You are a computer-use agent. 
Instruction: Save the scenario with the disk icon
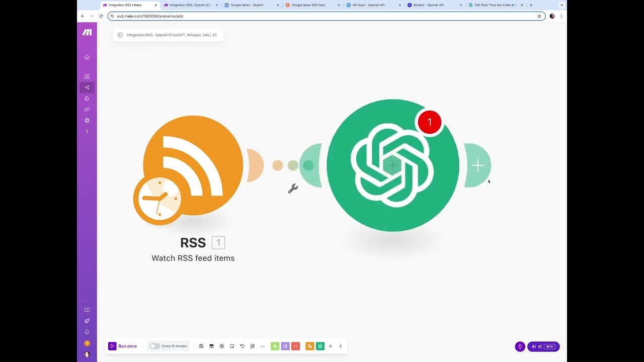click(201, 346)
